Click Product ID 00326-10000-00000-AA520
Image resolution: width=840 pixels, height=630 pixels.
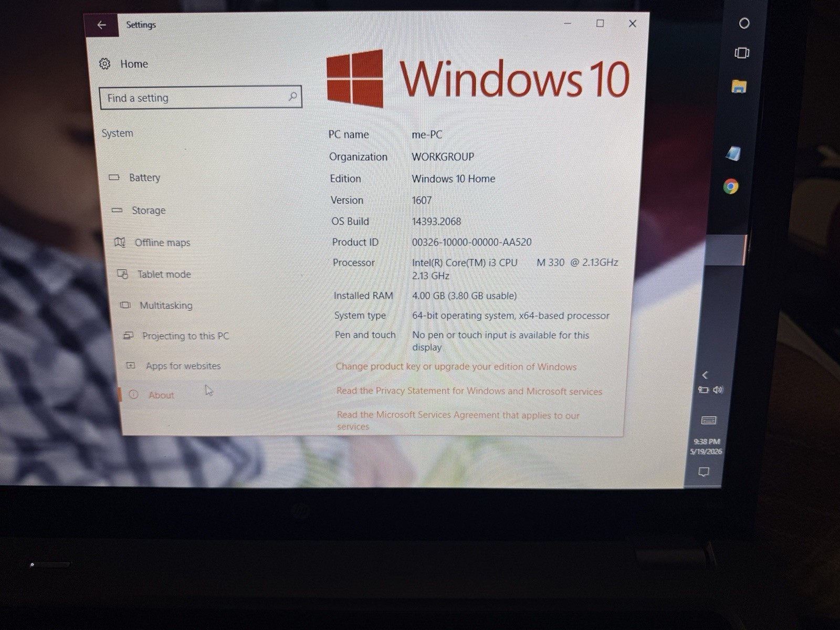[x=471, y=242]
